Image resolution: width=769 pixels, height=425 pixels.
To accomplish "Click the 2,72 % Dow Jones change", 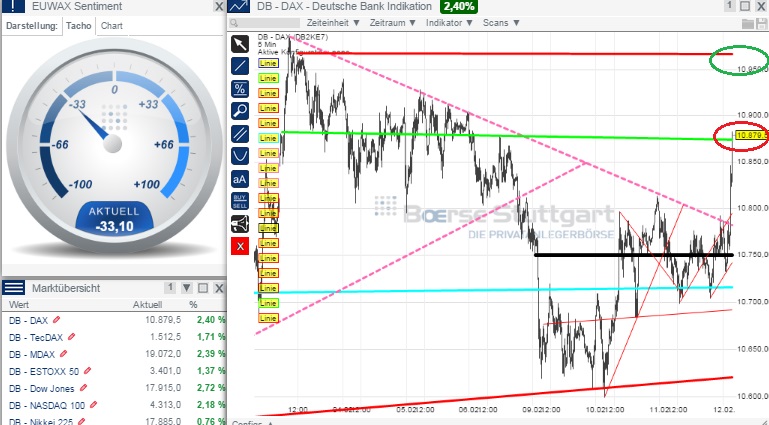I will click(x=211, y=388).
